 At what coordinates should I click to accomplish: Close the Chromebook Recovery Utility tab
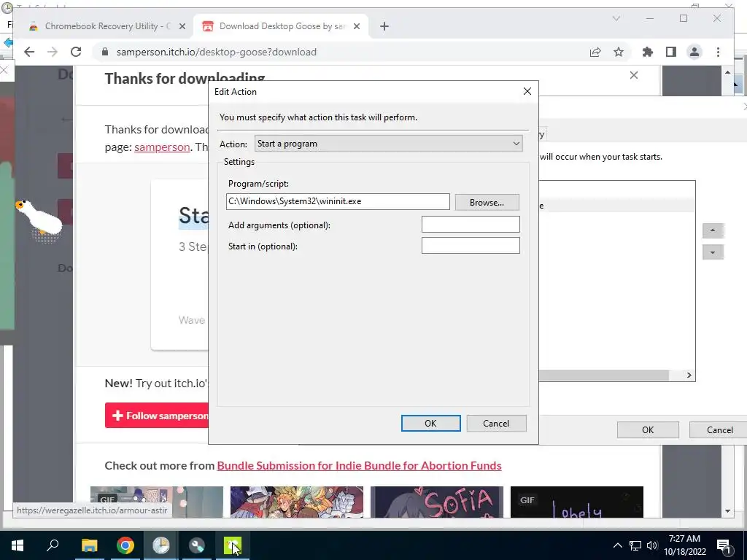click(182, 27)
